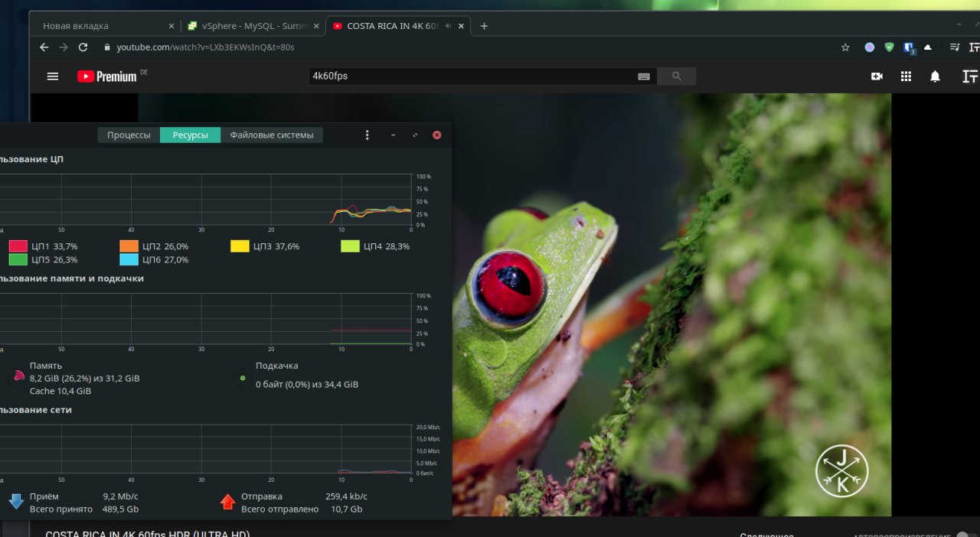Open the YouTube apps grid
Screen dimensions: 980x537
tap(906, 76)
